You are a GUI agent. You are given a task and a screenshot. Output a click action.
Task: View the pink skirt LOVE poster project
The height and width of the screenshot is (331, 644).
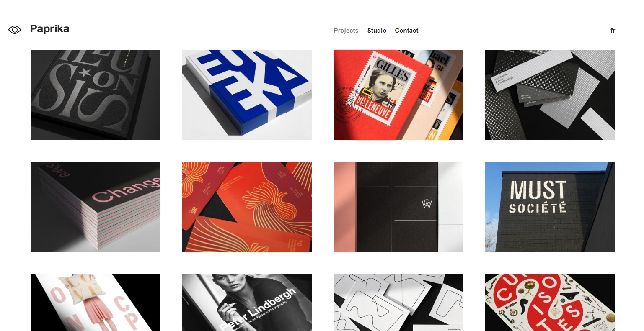[x=96, y=303]
